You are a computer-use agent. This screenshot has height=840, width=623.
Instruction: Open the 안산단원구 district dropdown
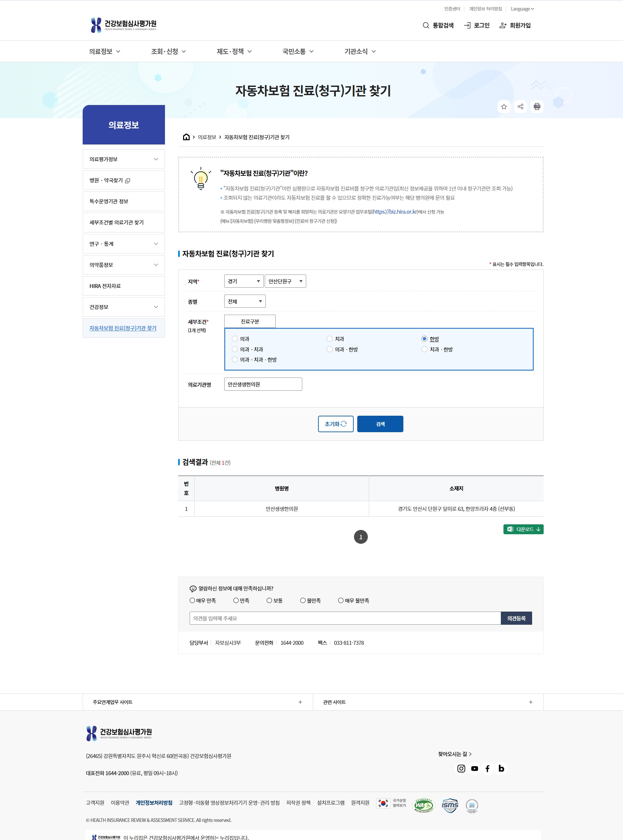coord(285,281)
